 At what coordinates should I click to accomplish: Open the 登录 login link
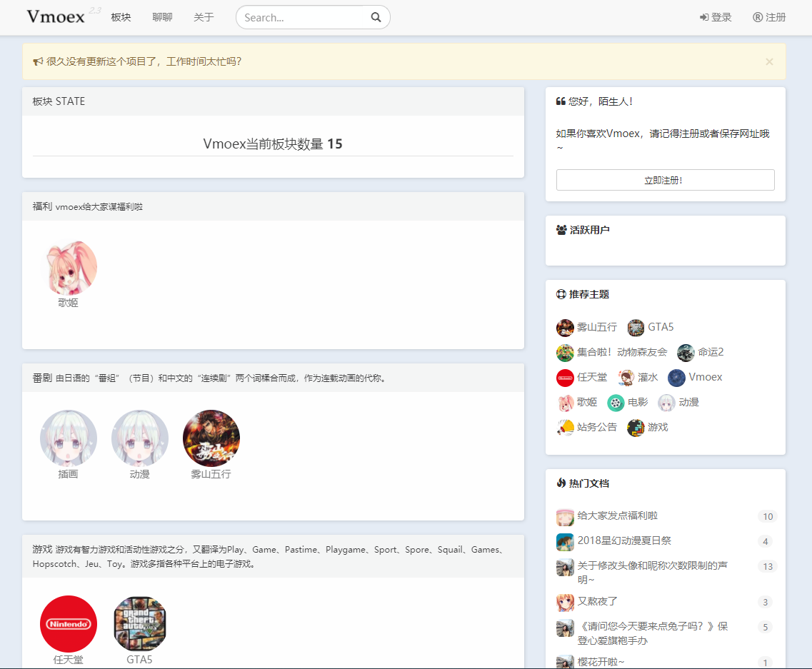[716, 17]
